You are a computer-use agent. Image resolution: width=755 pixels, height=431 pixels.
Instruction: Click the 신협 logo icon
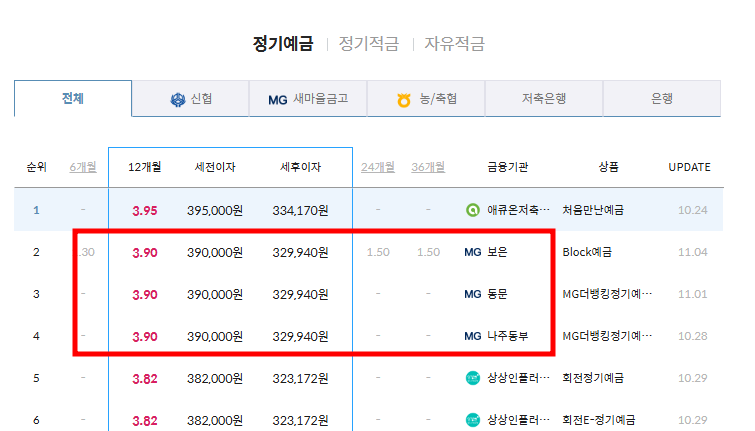(x=178, y=100)
